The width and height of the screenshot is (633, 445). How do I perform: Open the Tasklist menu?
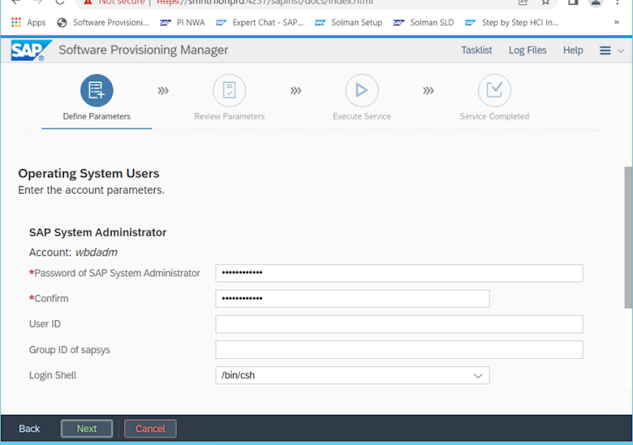click(476, 50)
